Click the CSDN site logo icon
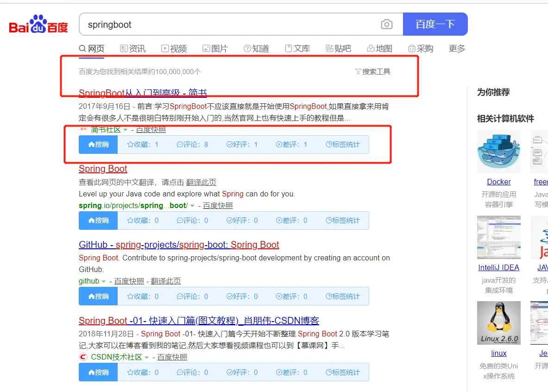548x392 pixels. pyautogui.click(x=83, y=357)
